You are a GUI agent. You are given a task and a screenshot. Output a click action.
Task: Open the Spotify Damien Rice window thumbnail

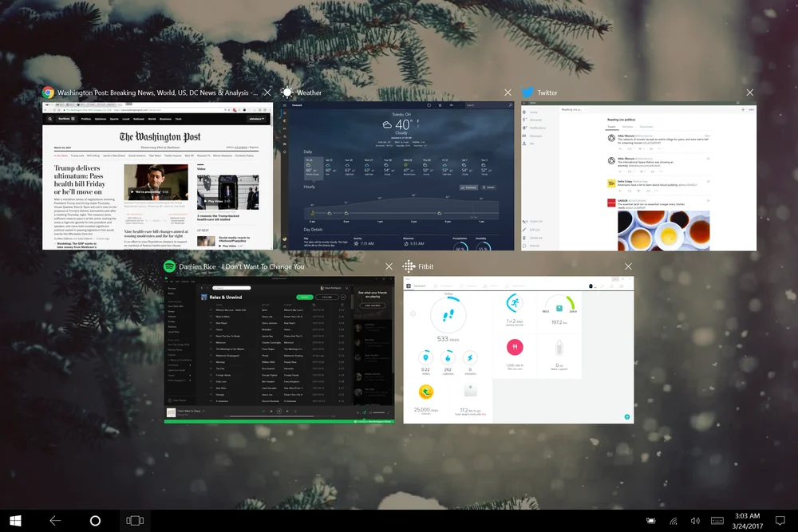click(x=279, y=350)
